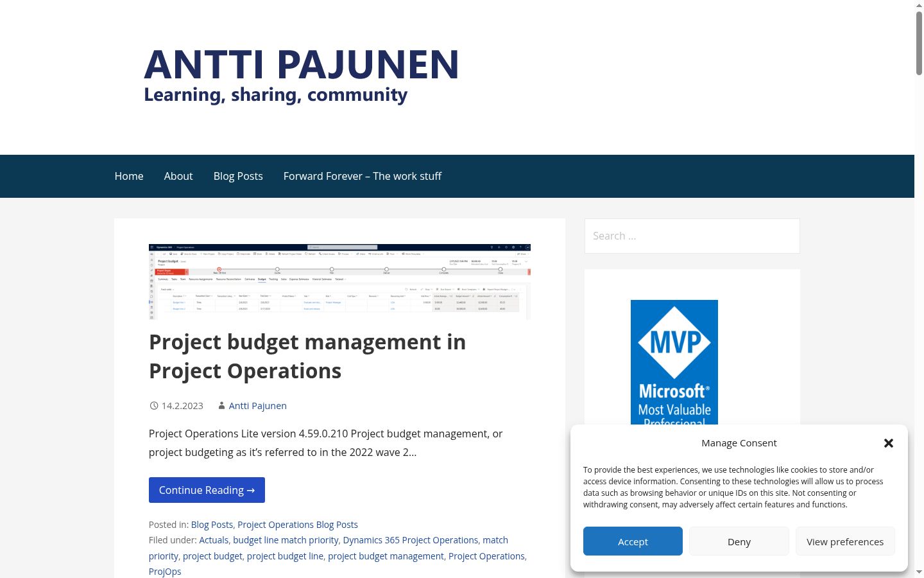Open the Blog Posts category link

pos(212,525)
